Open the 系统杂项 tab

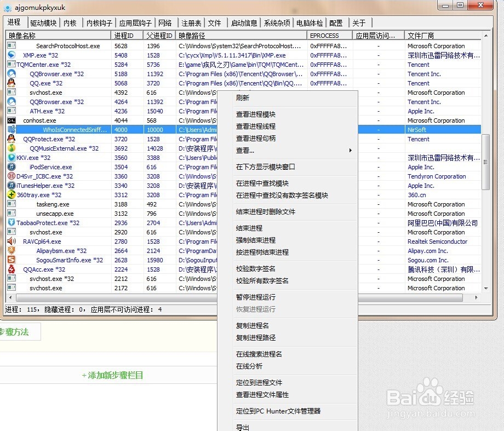click(277, 23)
